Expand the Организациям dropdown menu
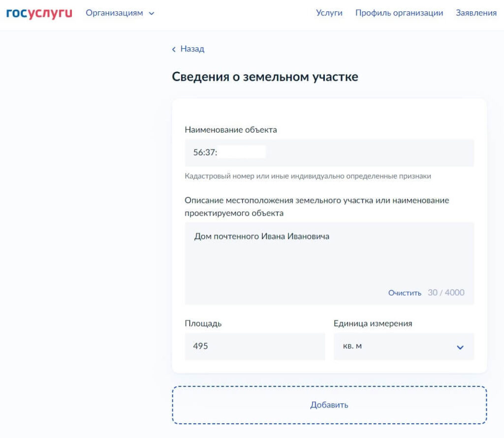504x438 pixels. click(120, 13)
